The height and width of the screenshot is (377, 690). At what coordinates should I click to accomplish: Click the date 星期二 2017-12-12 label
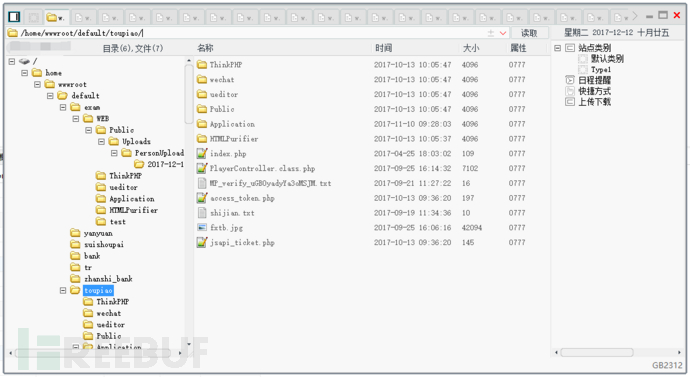(617, 33)
